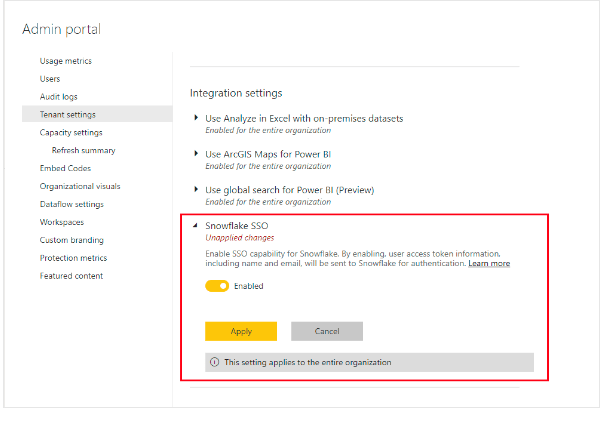Open Custom branding

72,240
